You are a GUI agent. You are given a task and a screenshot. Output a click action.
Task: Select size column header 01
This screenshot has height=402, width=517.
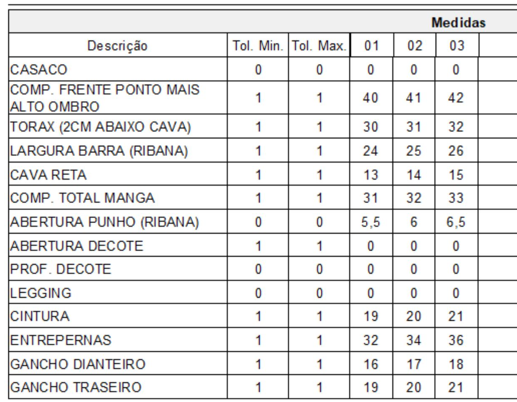[371, 45]
